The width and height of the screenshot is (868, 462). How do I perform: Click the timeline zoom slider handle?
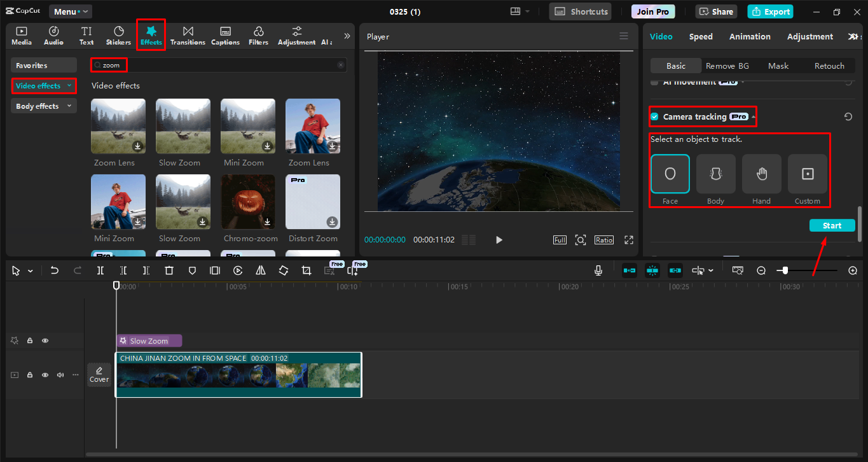point(785,270)
